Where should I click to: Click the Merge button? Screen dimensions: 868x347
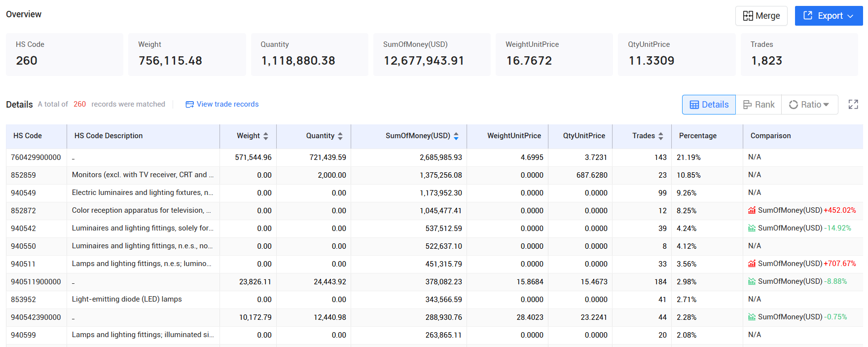coord(761,16)
